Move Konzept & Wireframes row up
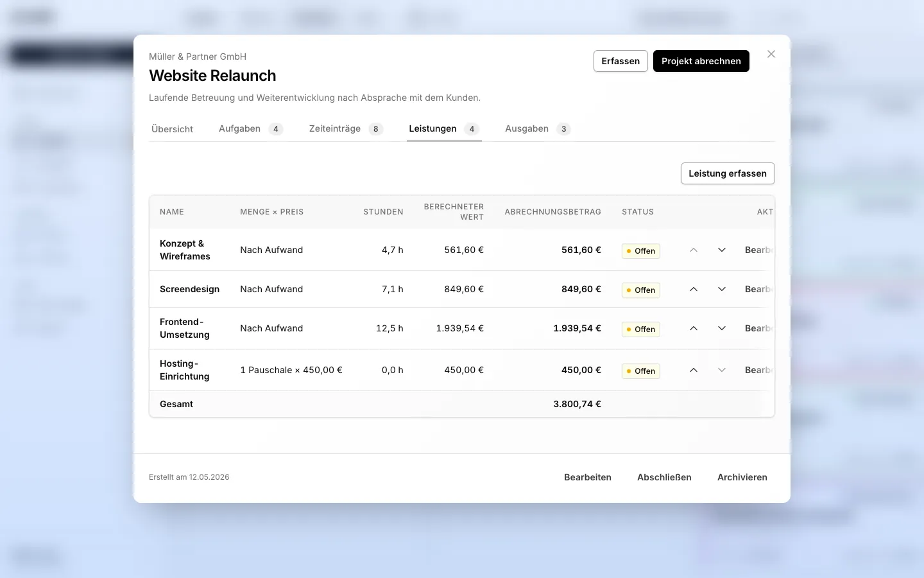The image size is (924, 578). [694, 250]
